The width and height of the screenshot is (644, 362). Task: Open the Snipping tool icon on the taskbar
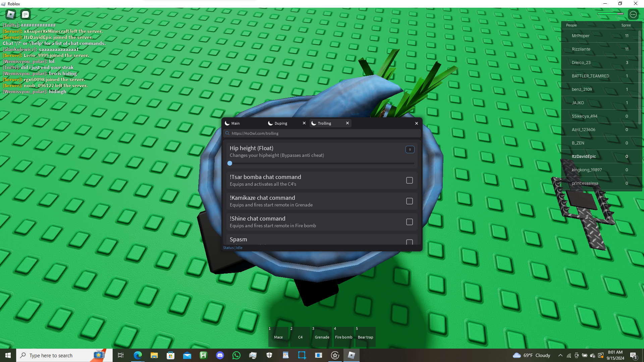(x=302, y=355)
